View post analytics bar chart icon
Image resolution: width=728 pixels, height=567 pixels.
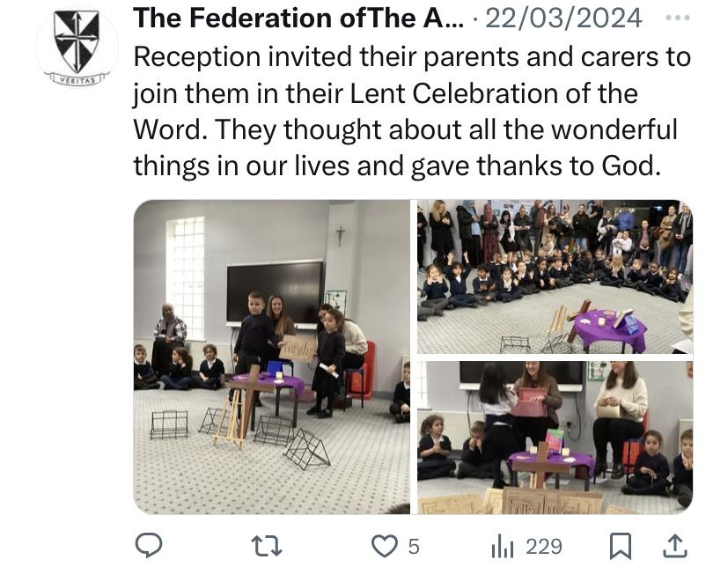(x=503, y=546)
